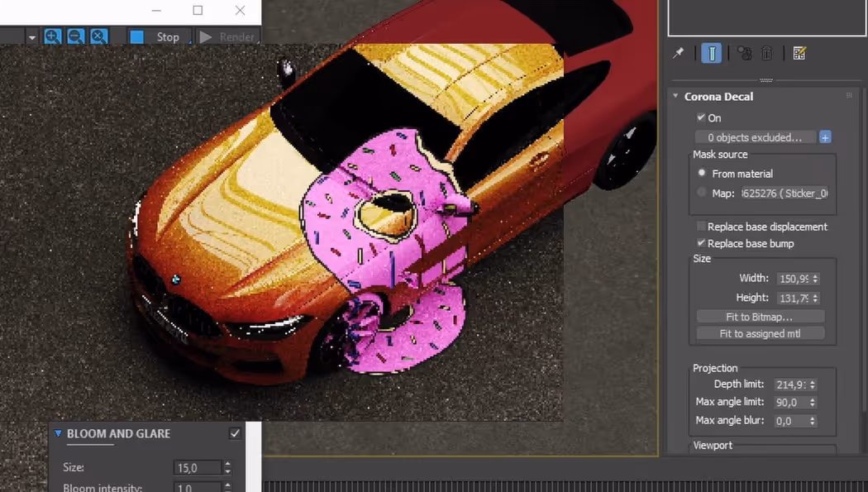Click the Reset Zoom icon on the render toolbar
868x492 pixels.
coord(98,36)
